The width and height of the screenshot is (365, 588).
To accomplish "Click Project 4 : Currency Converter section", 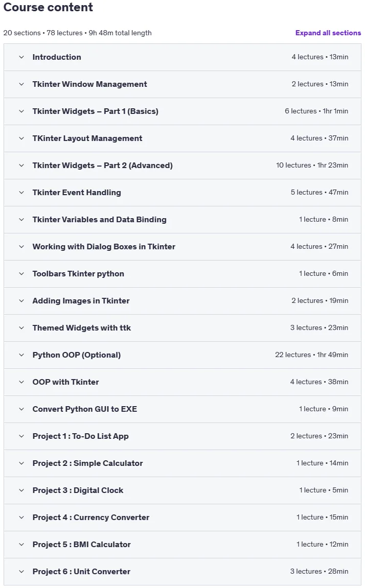I will [x=182, y=518].
